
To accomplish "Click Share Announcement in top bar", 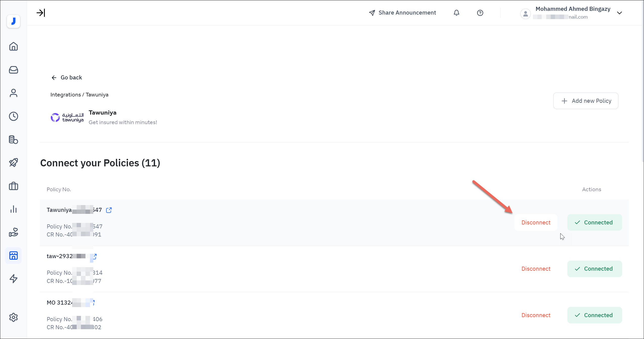I will 402,13.
